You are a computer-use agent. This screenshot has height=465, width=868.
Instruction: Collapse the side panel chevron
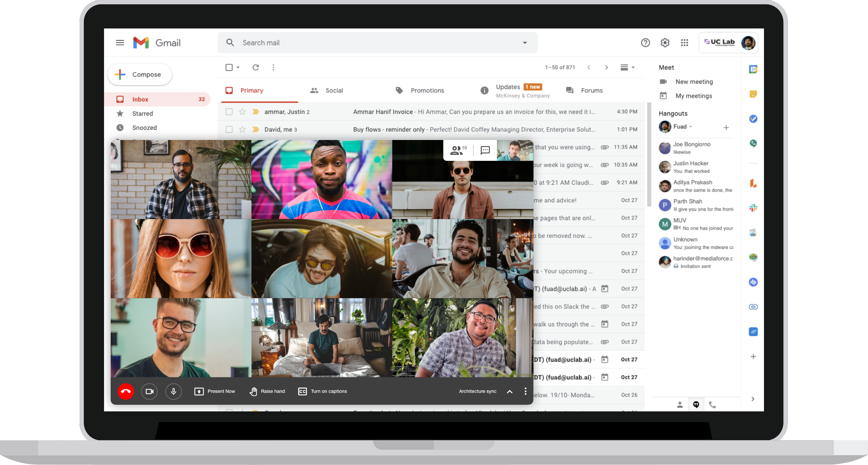point(753,399)
